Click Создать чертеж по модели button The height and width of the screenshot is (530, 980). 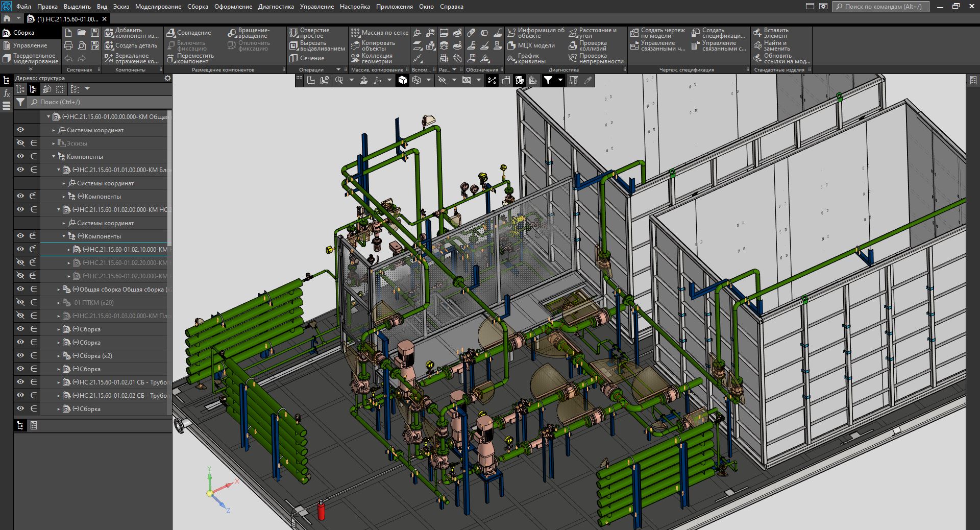657,33
